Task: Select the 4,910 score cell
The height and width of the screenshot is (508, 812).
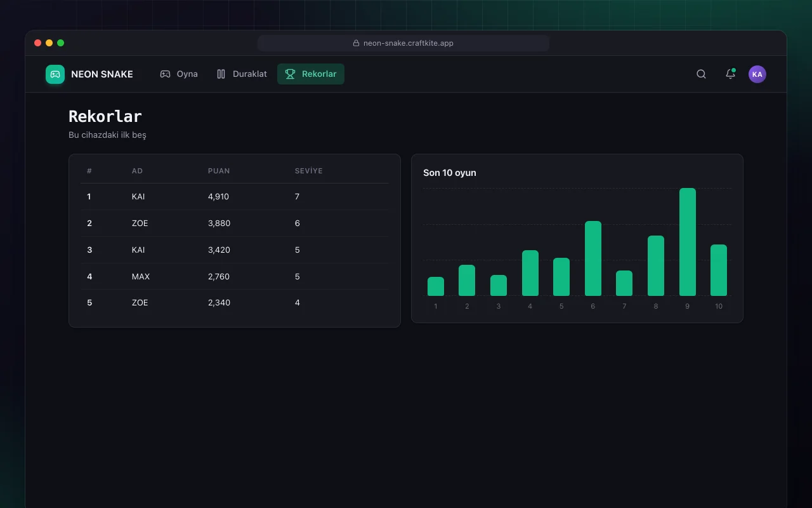Action: [x=218, y=197]
